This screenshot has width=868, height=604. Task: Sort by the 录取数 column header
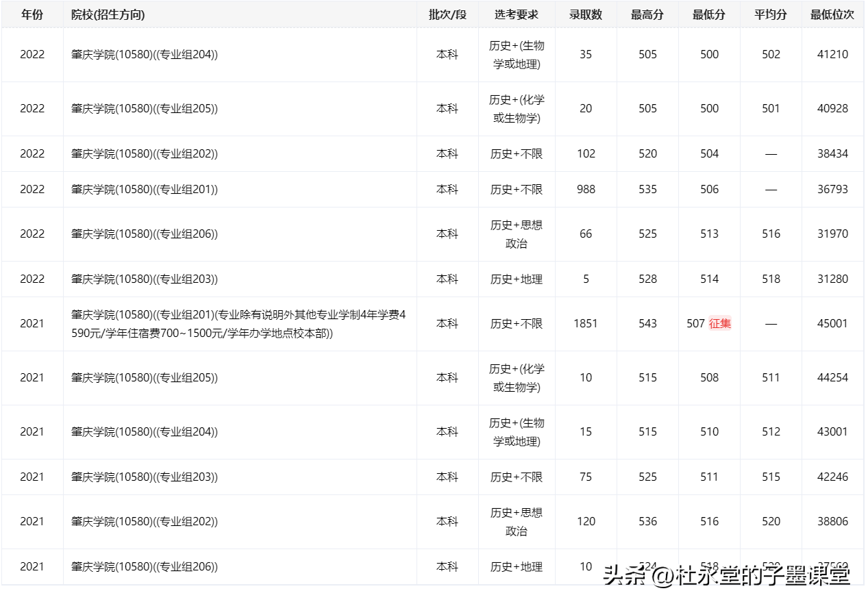(x=586, y=14)
